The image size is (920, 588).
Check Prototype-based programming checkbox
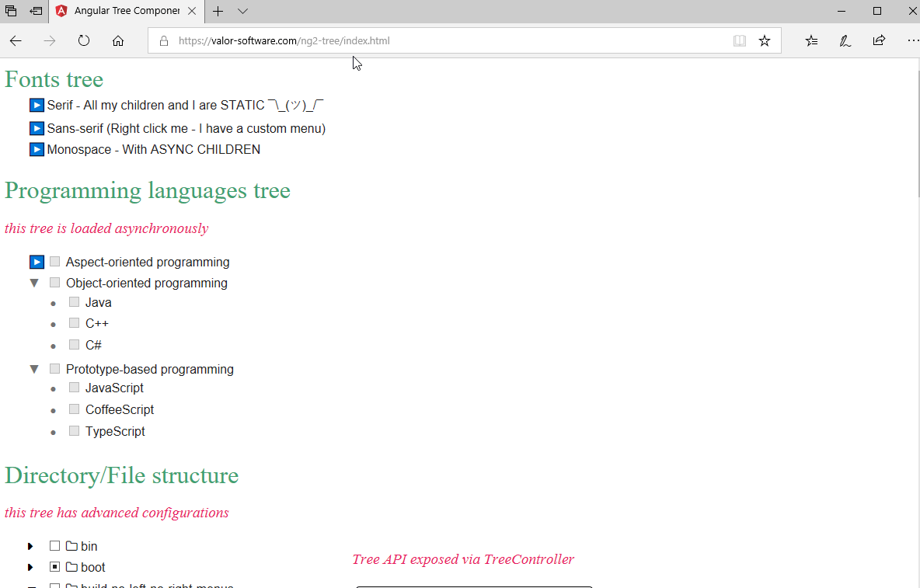(54, 368)
